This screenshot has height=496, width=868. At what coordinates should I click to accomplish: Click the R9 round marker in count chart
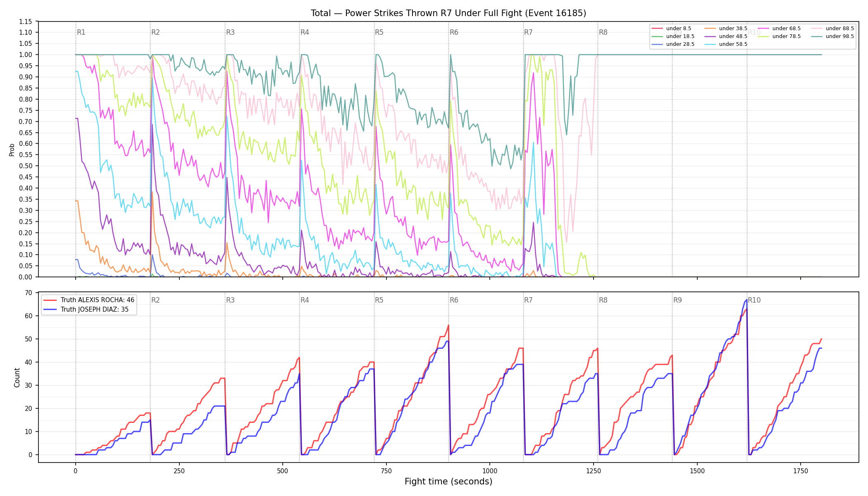click(x=677, y=300)
